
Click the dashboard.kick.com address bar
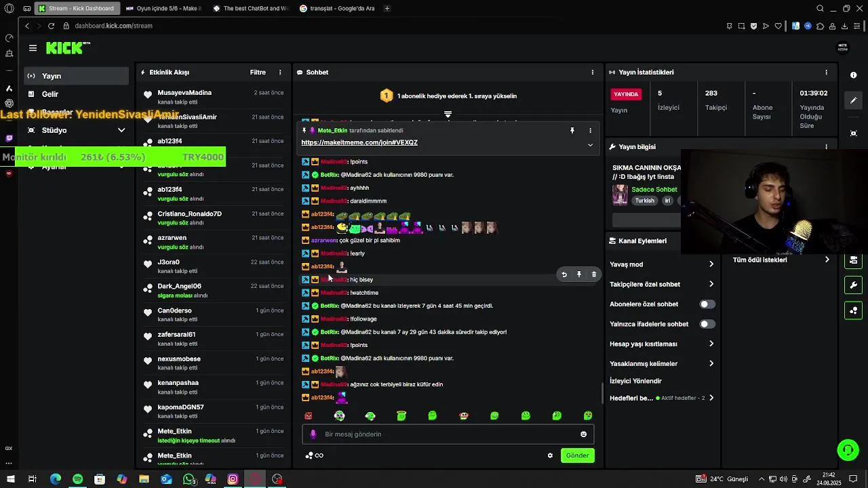click(113, 26)
